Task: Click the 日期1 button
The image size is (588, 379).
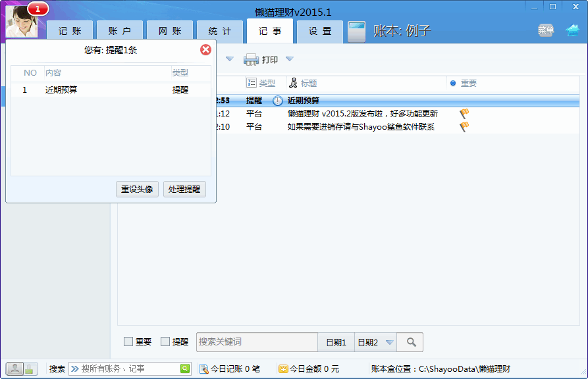Action: pyautogui.click(x=336, y=342)
